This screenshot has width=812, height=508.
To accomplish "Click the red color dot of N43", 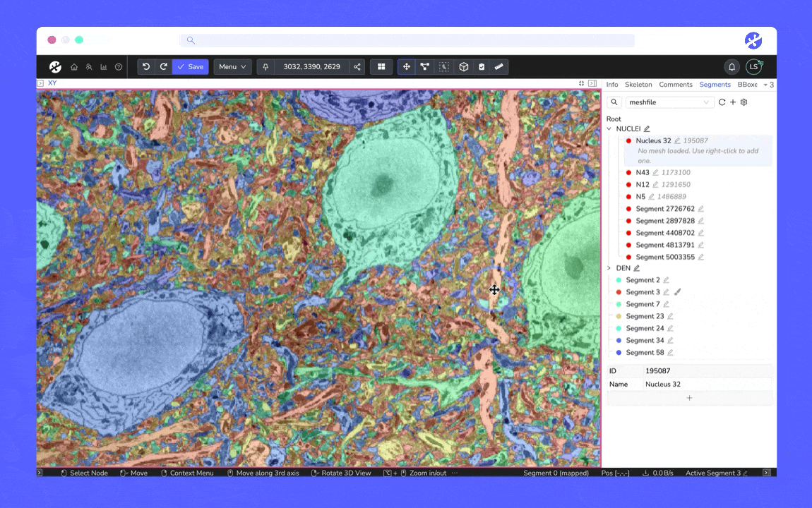I will click(x=628, y=173).
